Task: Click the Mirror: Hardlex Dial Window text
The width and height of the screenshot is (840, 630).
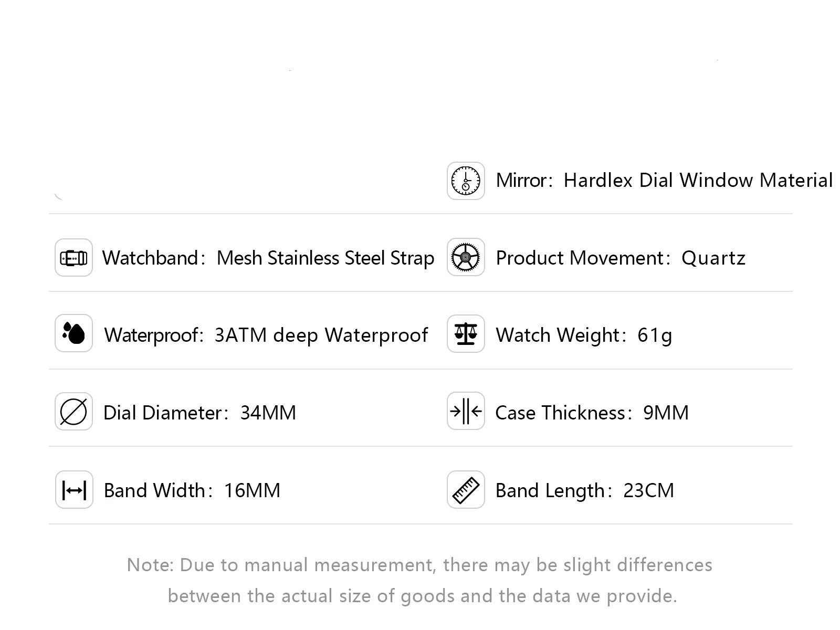Action: pyautogui.click(x=664, y=181)
